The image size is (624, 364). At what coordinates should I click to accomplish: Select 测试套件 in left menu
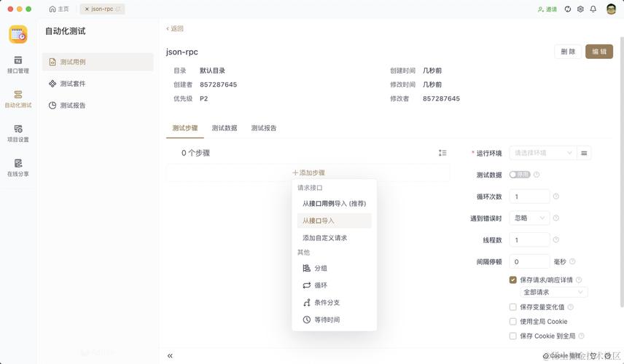point(98,84)
